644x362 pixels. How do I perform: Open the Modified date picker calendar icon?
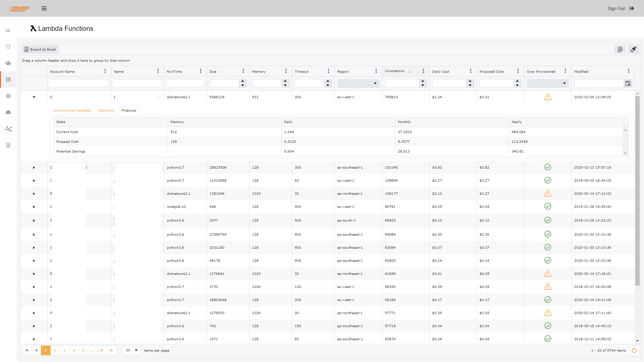[x=628, y=83]
